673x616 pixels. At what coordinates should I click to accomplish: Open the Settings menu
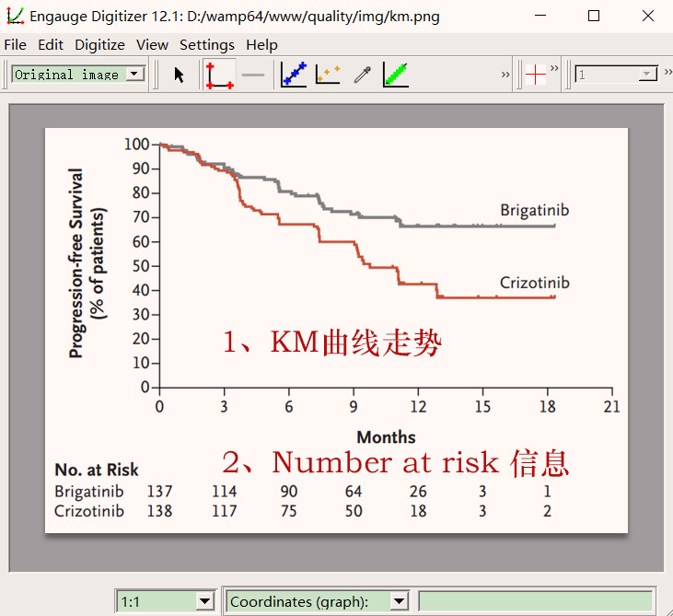point(207,44)
